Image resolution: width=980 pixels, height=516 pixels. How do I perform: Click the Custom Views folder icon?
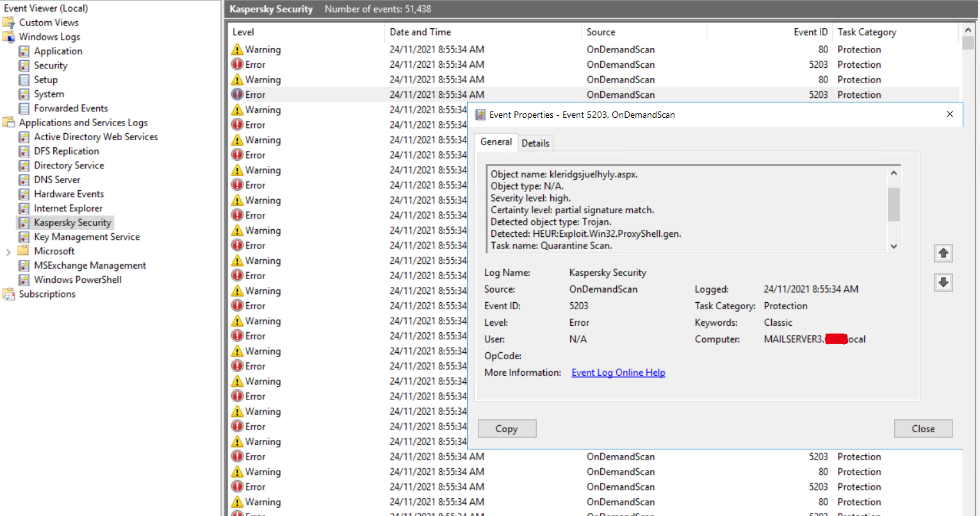(x=9, y=22)
